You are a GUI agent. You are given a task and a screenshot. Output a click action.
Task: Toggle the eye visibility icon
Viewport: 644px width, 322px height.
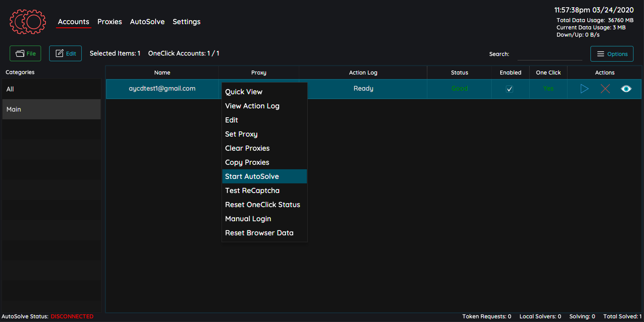pyautogui.click(x=626, y=89)
